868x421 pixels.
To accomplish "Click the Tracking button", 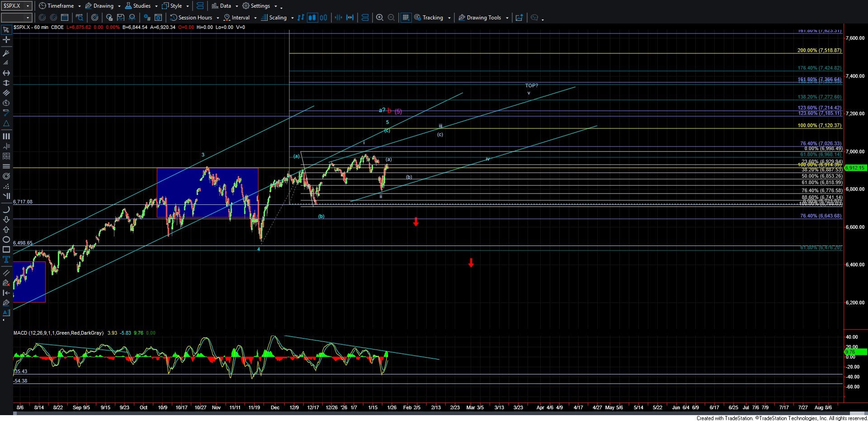I will pos(432,18).
